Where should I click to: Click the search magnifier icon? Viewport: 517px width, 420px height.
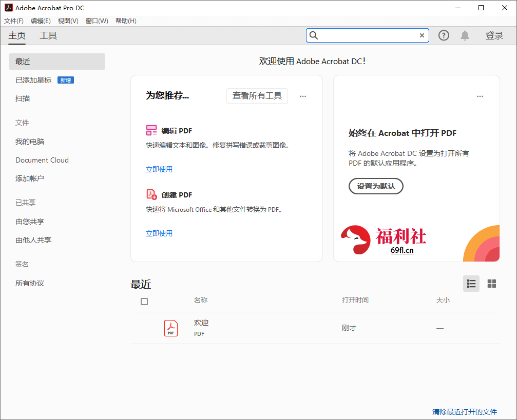click(314, 35)
